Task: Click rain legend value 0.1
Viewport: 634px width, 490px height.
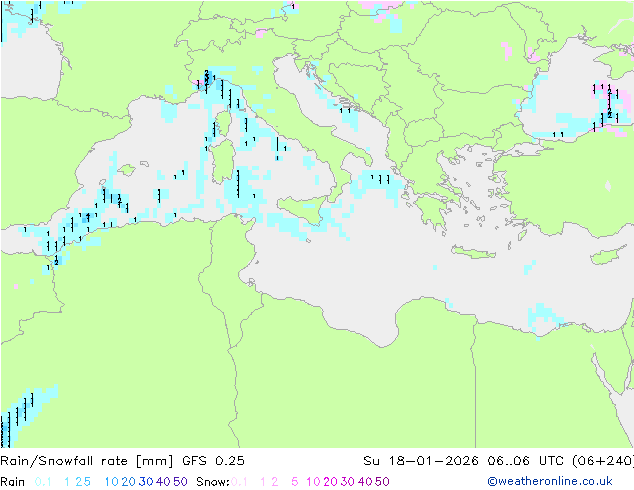Action: click(x=43, y=482)
